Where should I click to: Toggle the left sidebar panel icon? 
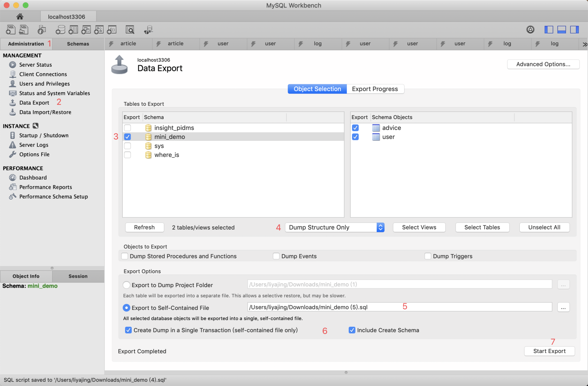tap(549, 29)
